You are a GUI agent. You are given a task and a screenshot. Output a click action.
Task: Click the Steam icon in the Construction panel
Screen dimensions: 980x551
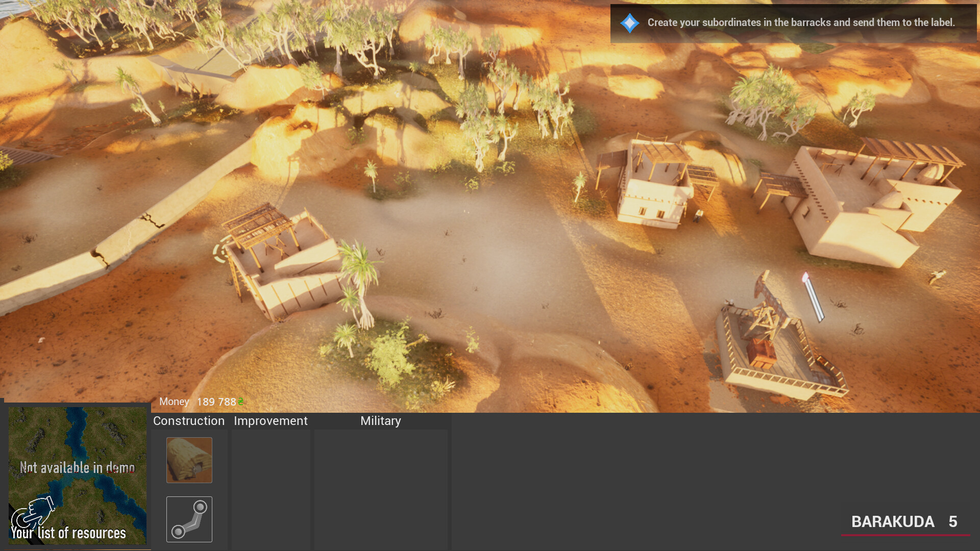[x=189, y=519]
